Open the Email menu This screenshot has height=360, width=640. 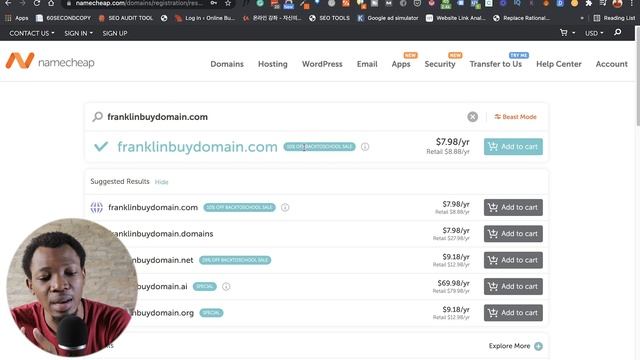point(367,64)
